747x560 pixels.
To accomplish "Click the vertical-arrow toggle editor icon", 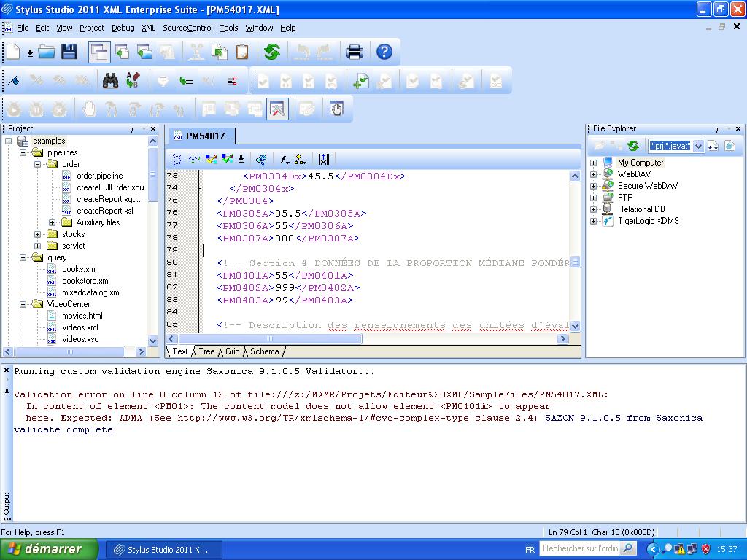I will point(323,159).
